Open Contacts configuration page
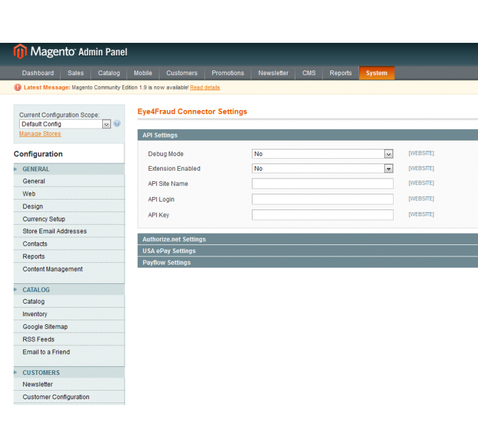The height and width of the screenshot is (448, 478). coord(69,244)
